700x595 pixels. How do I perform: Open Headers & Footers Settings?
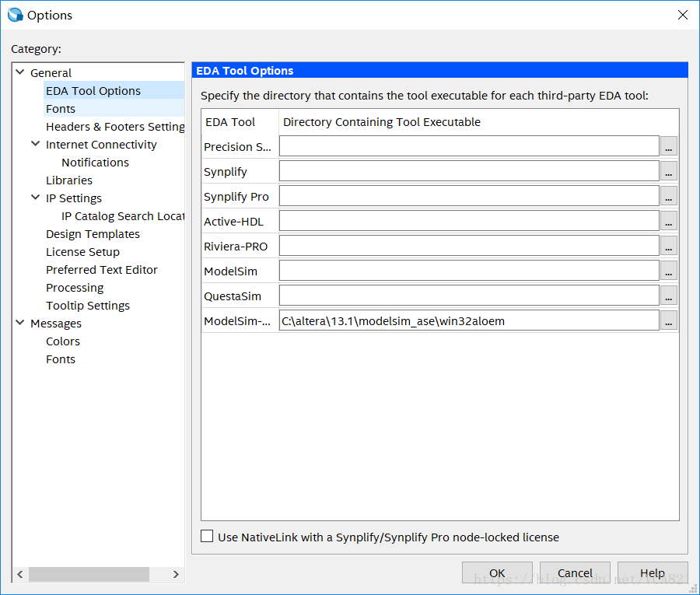point(115,127)
